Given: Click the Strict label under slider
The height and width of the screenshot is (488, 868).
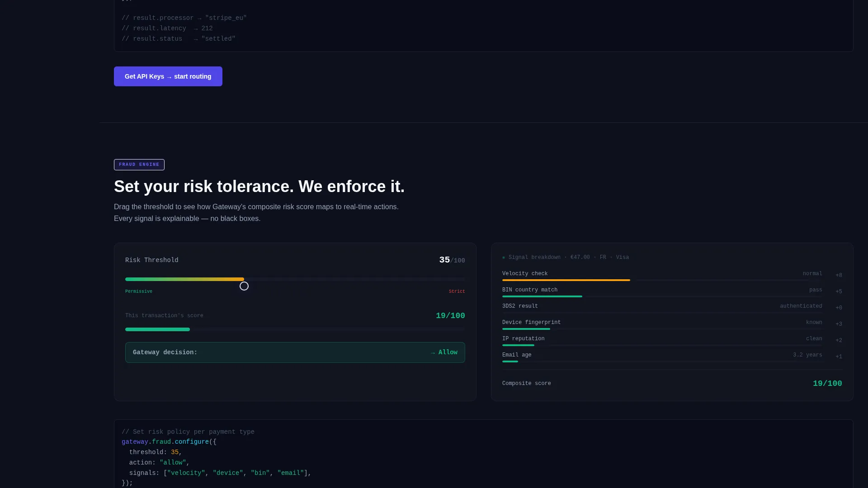Looking at the screenshot, I should click(457, 291).
